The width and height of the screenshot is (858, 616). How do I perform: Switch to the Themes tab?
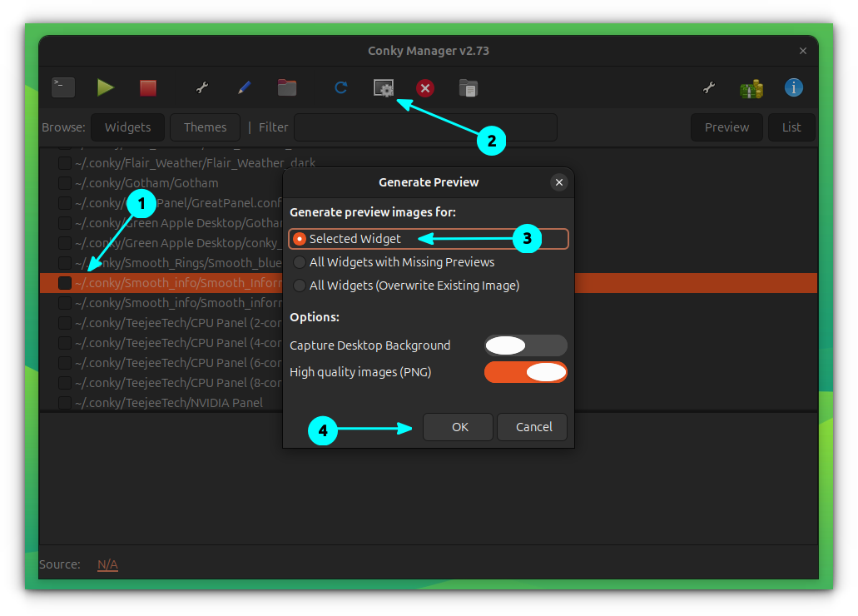tap(205, 127)
